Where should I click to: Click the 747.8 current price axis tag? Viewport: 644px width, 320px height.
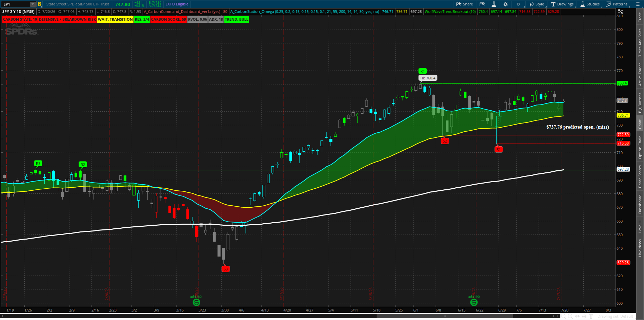(x=622, y=100)
